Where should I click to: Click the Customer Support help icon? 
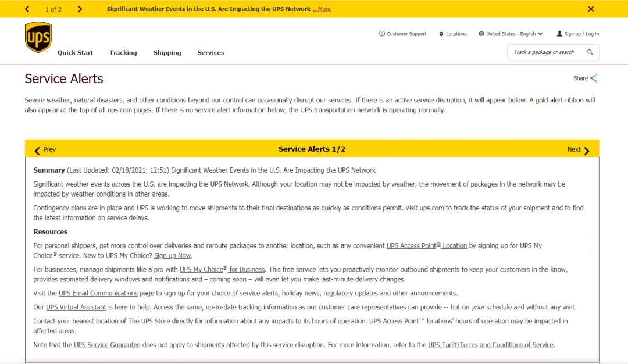(381, 34)
